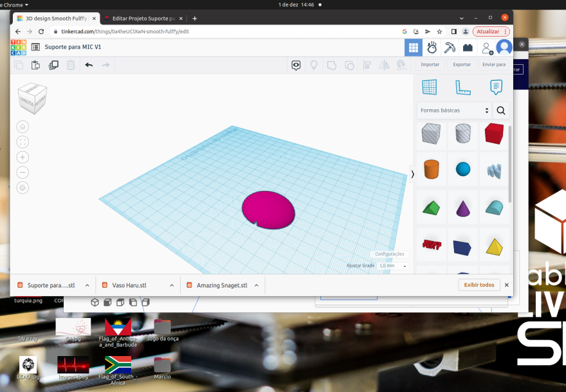Image resolution: width=566 pixels, height=392 pixels.
Task: Click the Fit all in view button
Action: pyautogui.click(x=23, y=142)
